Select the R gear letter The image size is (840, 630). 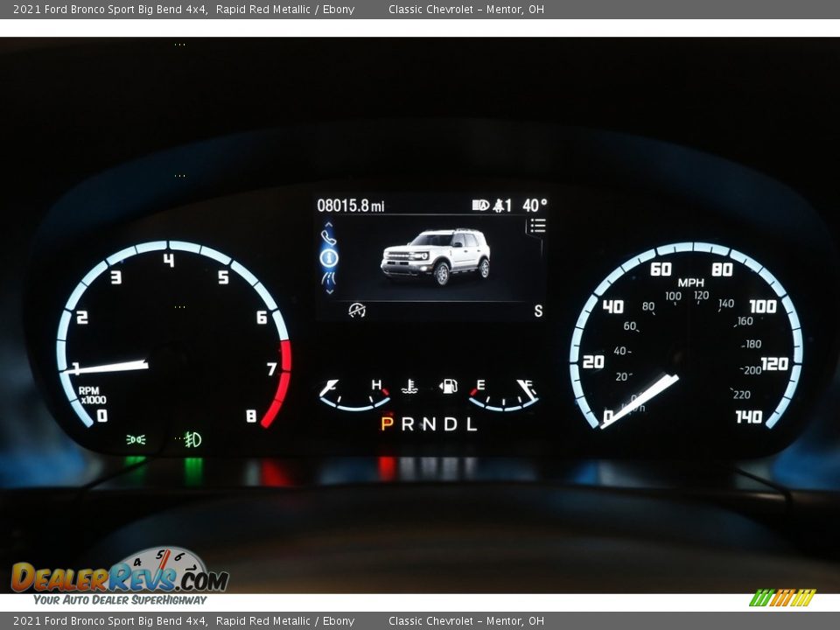click(408, 424)
